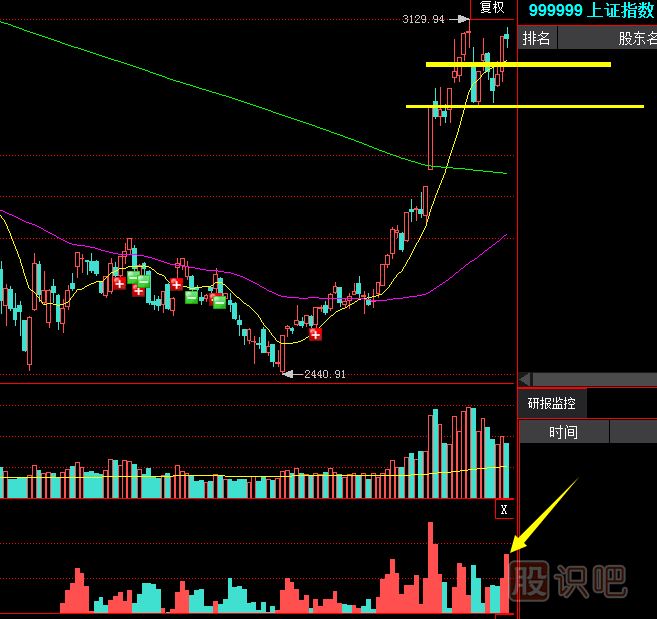Click the 2440.91 low price label
The height and width of the screenshot is (619, 657).
tap(325, 374)
